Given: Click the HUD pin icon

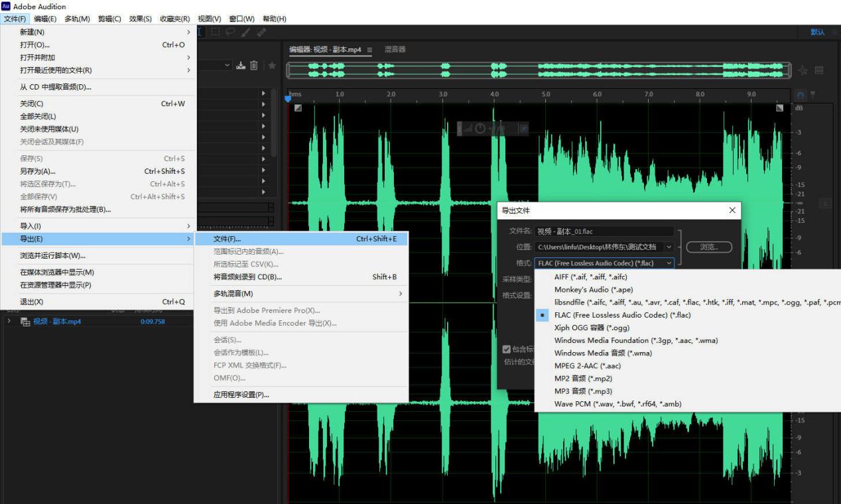Looking at the screenshot, I should (523, 129).
